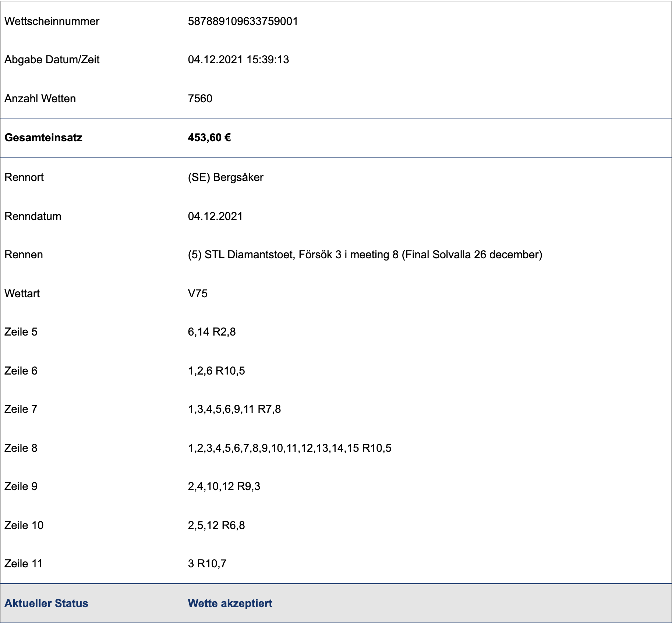Image resolution: width=672 pixels, height=624 pixels.
Task: Click the Wettart label
Action: (x=22, y=294)
